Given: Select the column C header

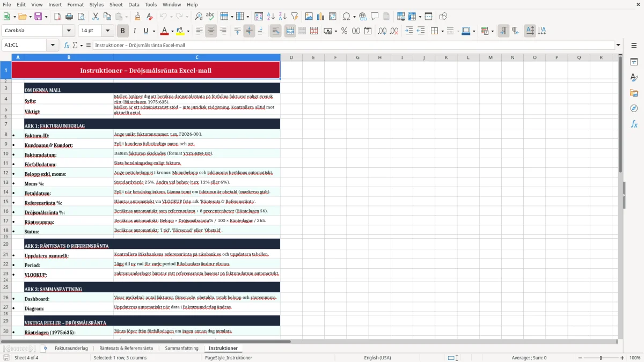Looking at the screenshot, I should click(x=197, y=57).
